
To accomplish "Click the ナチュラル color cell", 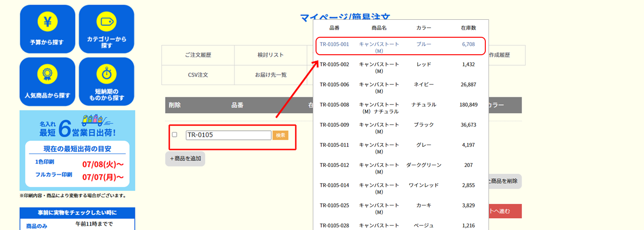I will point(424,105).
